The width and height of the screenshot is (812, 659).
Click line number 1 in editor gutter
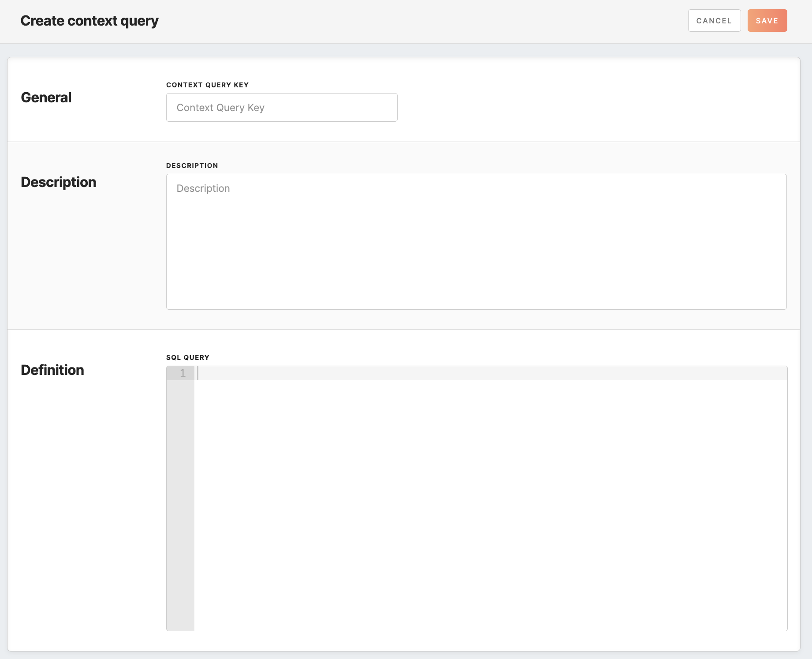pyautogui.click(x=183, y=373)
